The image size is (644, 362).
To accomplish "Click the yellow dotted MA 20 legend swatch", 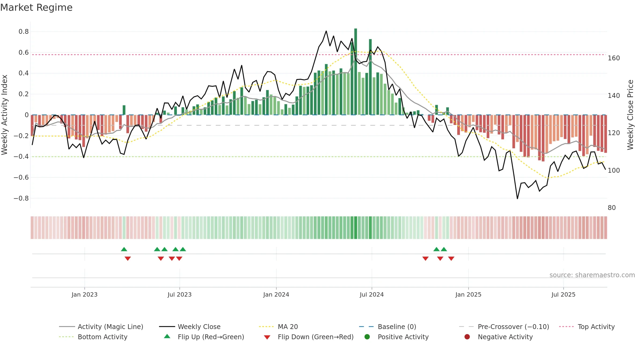I will pyautogui.click(x=267, y=327).
